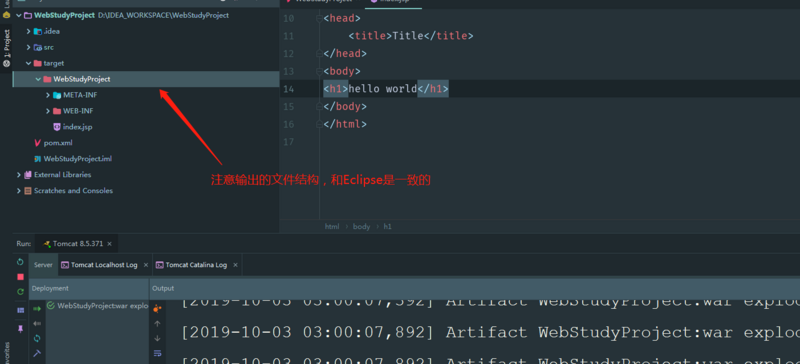Click the META-INF folder icon

(57, 95)
